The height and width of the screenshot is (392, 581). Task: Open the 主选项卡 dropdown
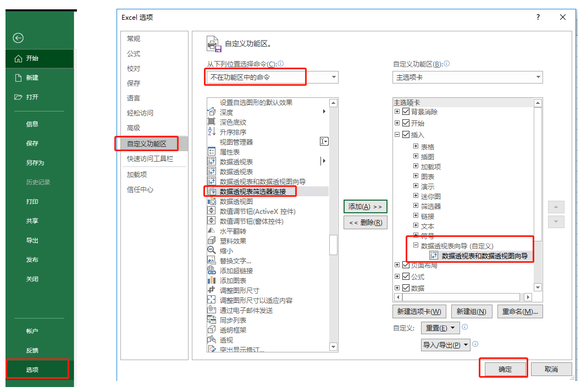point(468,77)
